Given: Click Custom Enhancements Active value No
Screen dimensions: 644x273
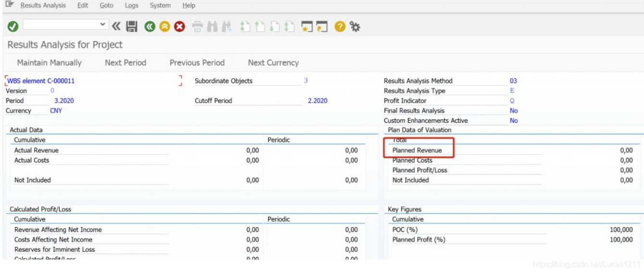Looking at the screenshot, I should tap(514, 120).
